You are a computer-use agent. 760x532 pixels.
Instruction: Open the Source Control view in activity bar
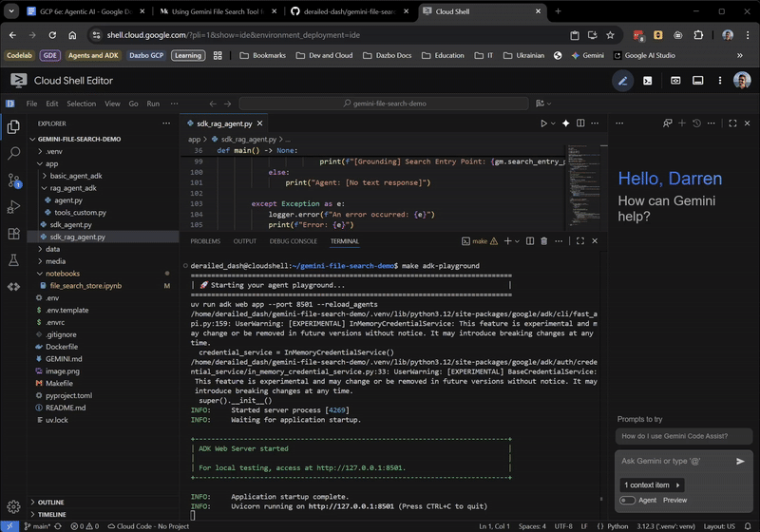13,180
